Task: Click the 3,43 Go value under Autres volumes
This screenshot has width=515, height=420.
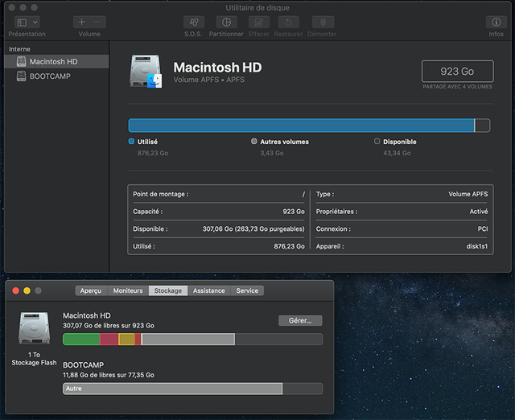Action: coord(272,153)
